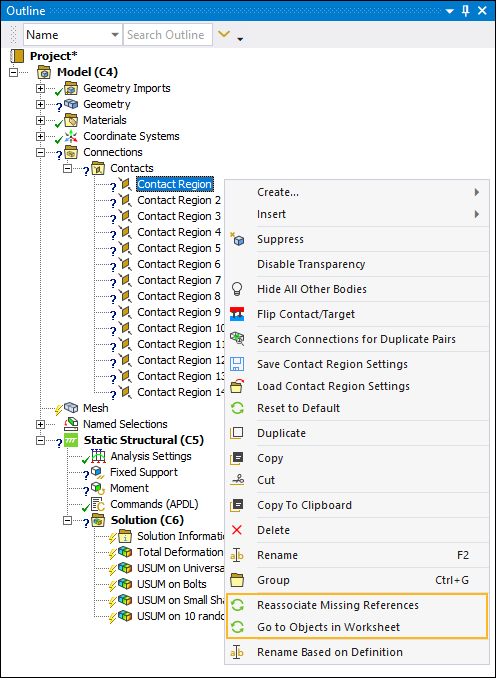The width and height of the screenshot is (496, 678).
Task: Click the Fixed Support icon in tree
Action: [98, 472]
